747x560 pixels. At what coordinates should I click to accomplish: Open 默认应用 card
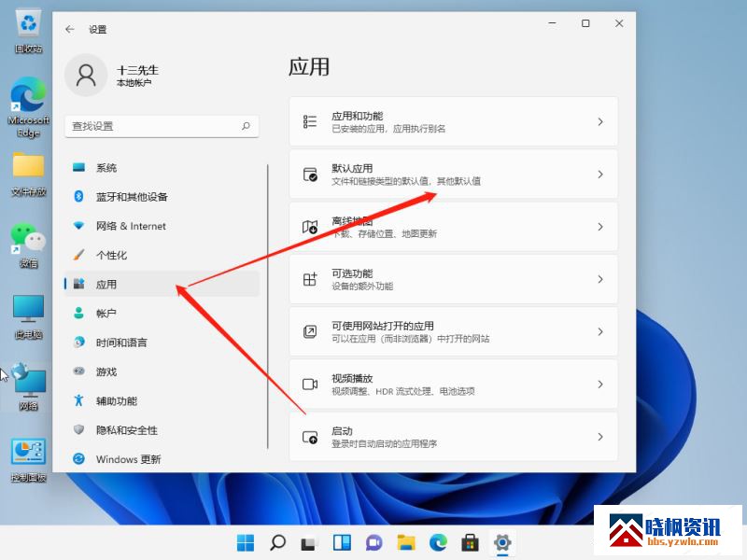[x=454, y=175]
